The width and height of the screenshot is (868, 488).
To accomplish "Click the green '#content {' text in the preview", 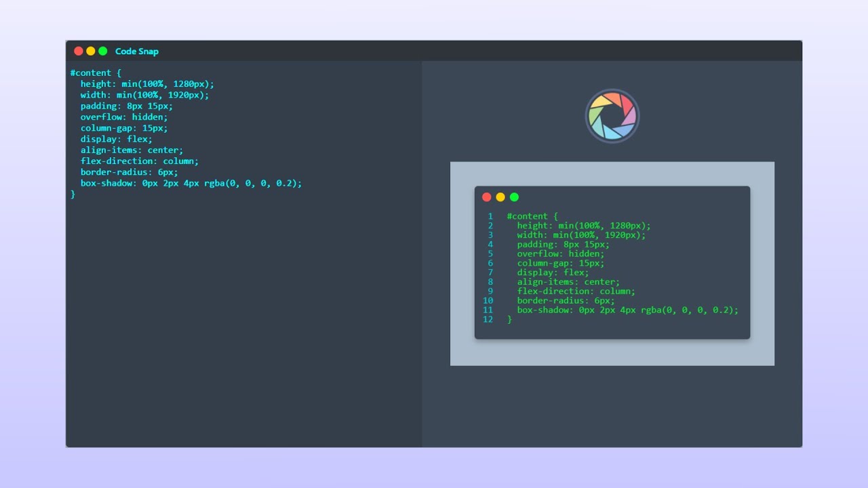I will point(532,216).
